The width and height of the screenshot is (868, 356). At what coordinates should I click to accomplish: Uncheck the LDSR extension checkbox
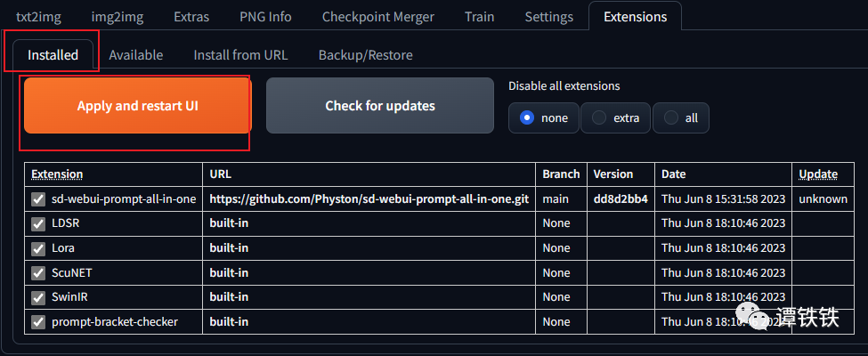[x=38, y=223]
